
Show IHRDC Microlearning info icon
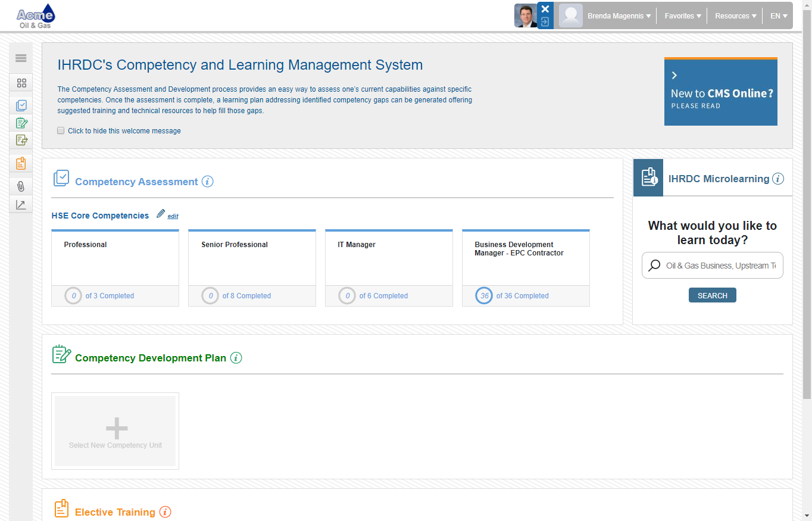point(778,179)
